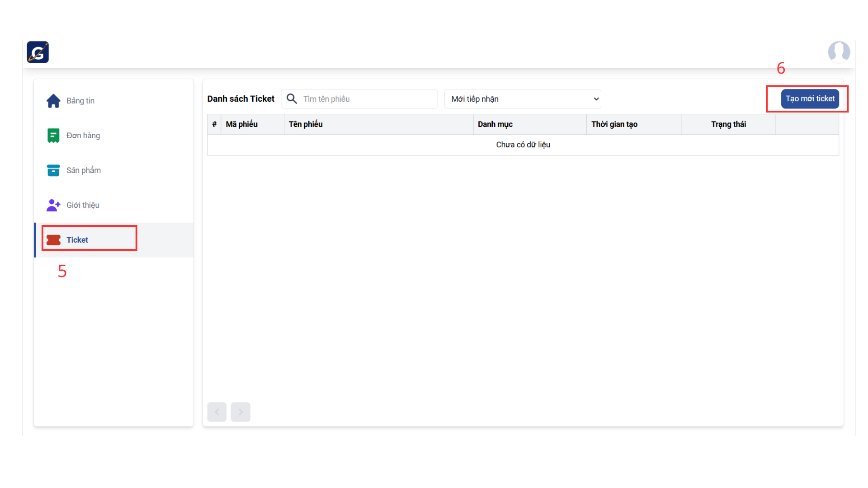Open the Giới thiệu menu label
Viewport: 868px width, 488px height.
click(83, 205)
